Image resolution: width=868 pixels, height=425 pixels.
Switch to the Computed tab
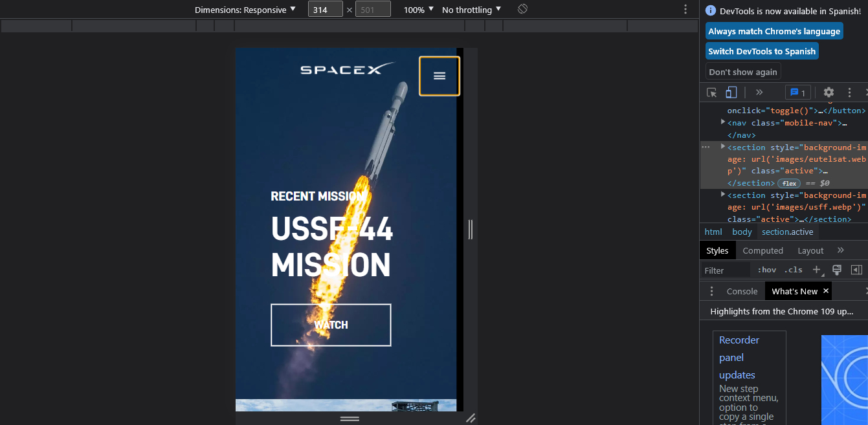[x=762, y=250]
